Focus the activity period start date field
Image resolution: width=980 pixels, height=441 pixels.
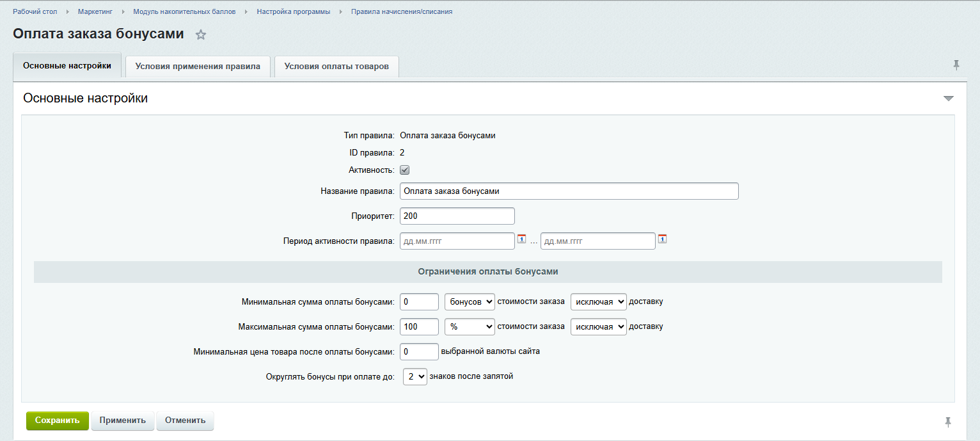(457, 241)
